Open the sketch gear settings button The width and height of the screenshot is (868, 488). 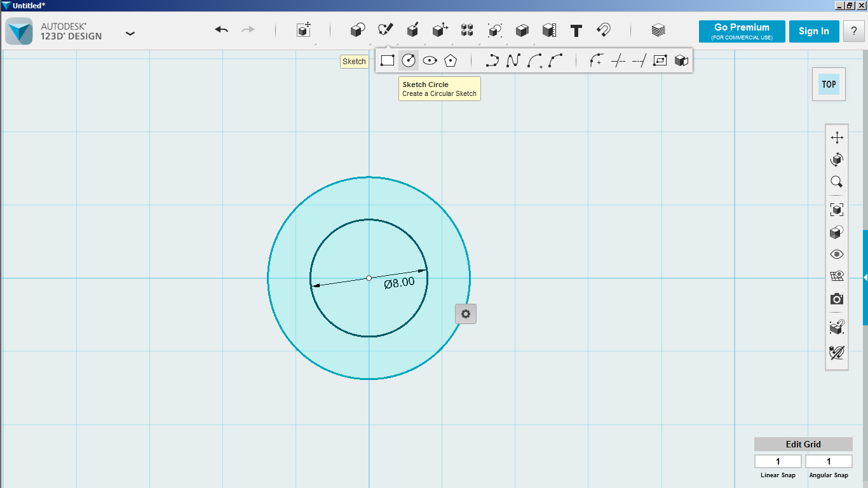(466, 314)
